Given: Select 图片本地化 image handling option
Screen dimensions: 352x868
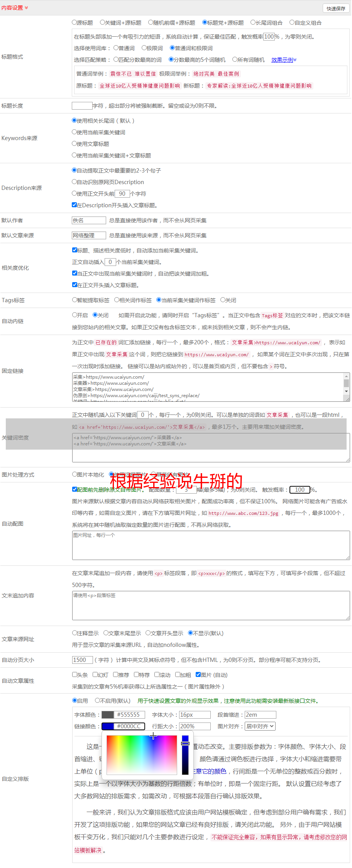Looking at the screenshot, I should (75, 474).
